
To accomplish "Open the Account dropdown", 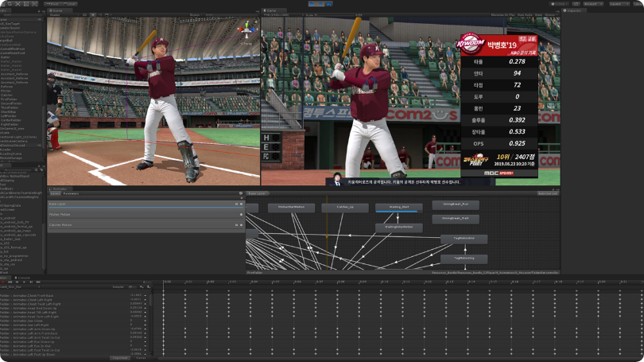I will tap(593, 4).
